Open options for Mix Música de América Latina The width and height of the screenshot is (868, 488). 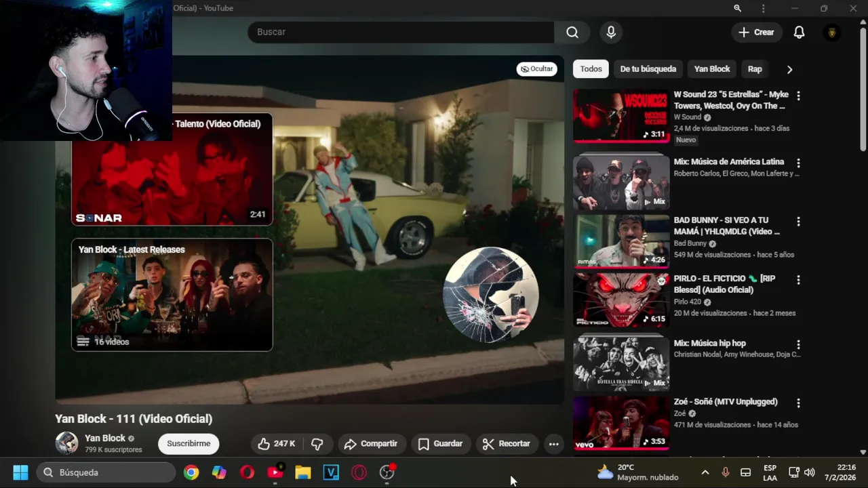click(x=798, y=163)
